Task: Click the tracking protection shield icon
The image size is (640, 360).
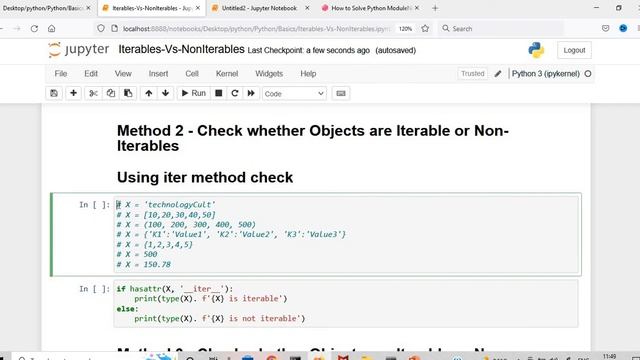Action: tap(101, 28)
